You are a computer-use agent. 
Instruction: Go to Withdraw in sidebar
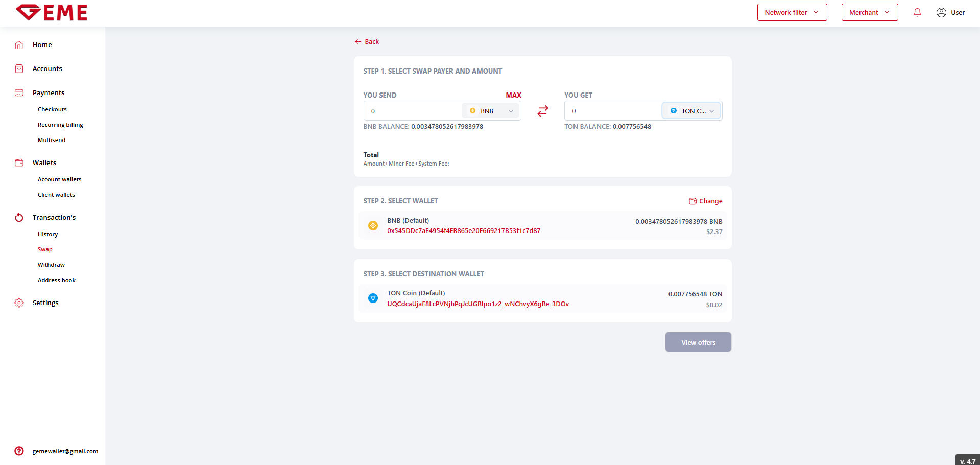click(x=51, y=265)
